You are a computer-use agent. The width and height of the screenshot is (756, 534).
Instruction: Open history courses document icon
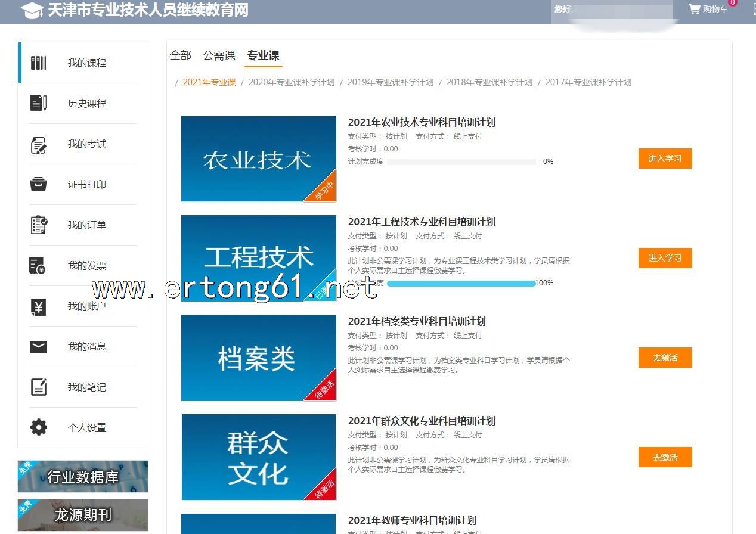coord(39,103)
